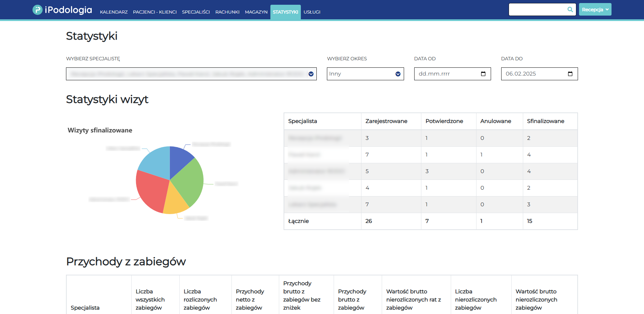Open the WYBIERZ OKRES dropdown showing Inny
The height and width of the screenshot is (314, 644).
pyautogui.click(x=398, y=74)
